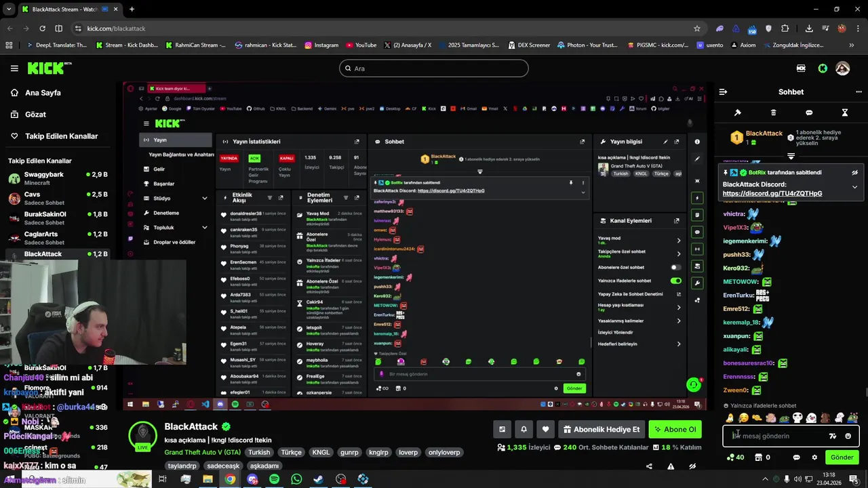Open Takip Edilen Kanallar in the sidebar
Viewport: 868px width, 488px height.
click(61, 136)
